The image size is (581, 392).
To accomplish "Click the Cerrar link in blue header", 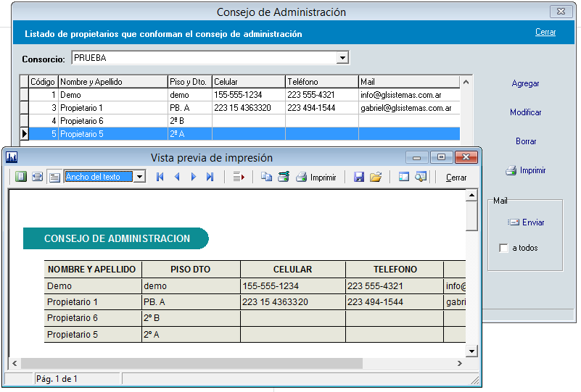I will tap(545, 33).
